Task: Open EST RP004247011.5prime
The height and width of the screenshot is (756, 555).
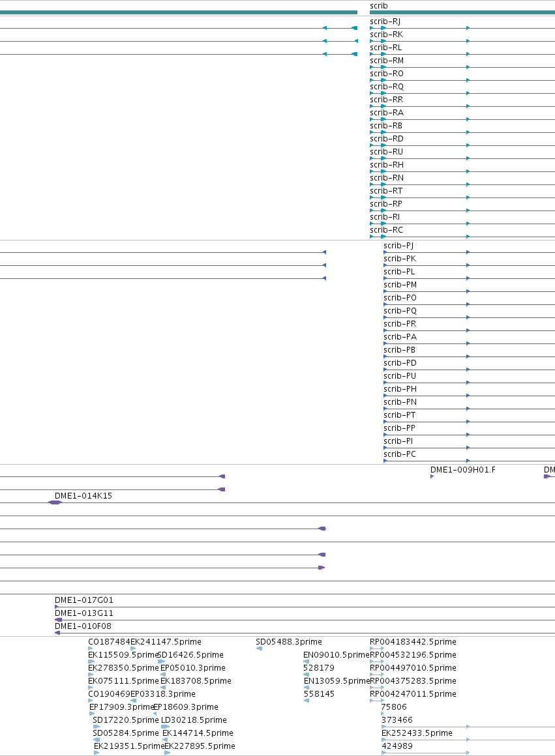Action: tap(413, 694)
